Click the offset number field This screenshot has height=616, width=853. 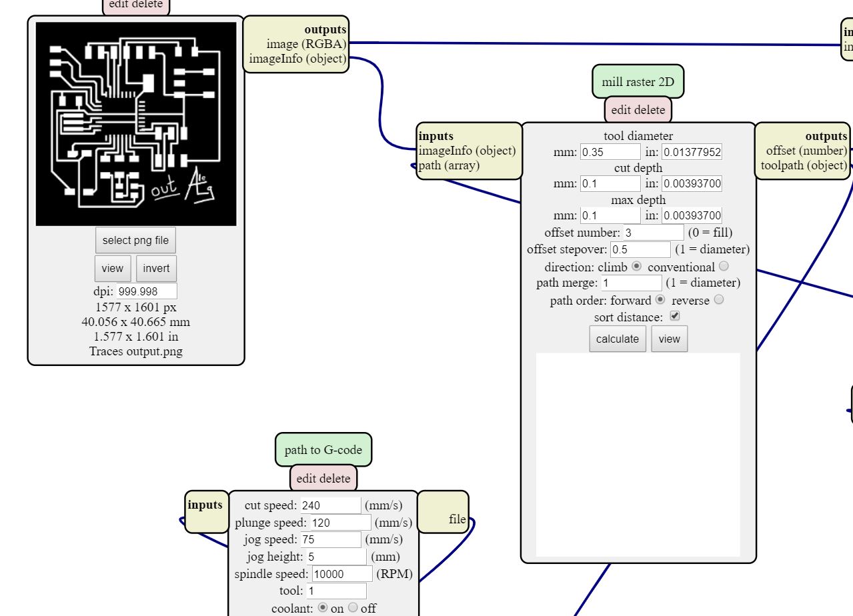[x=654, y=233]
